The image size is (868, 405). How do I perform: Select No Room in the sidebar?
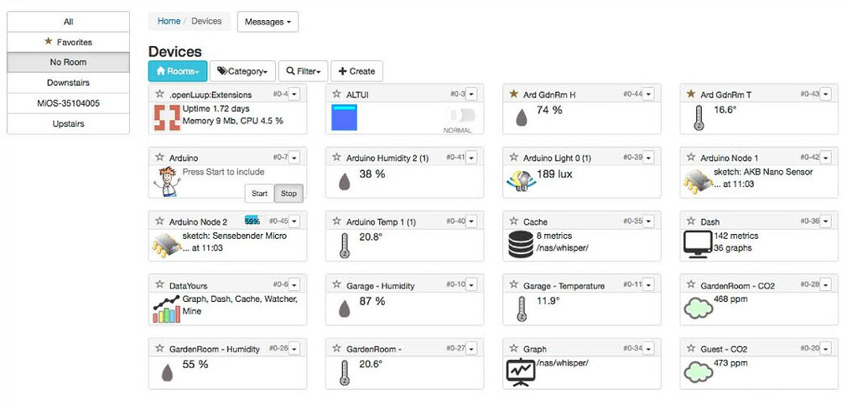click(68, 62)
